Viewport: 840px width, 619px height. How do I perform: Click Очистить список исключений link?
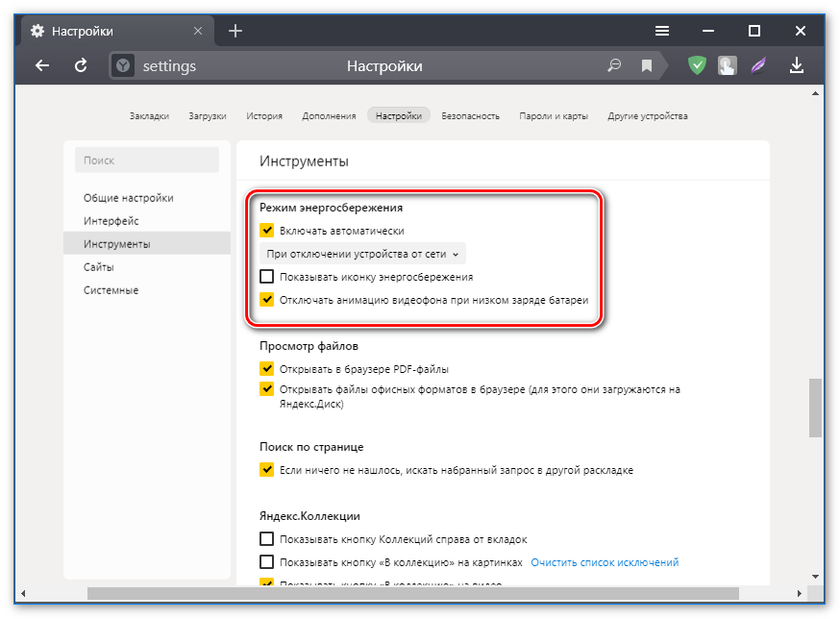604,562
